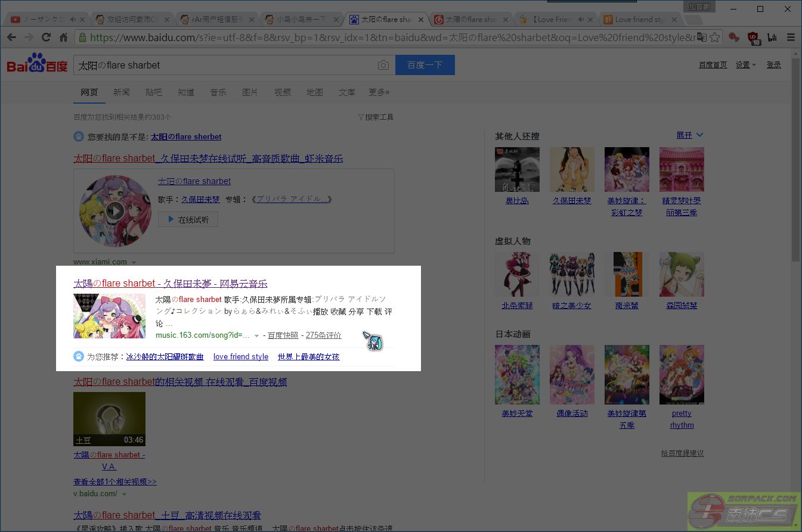The height and width of the screenshot is (532, 802).
Task: Open the 给百度提建议 feedback link
Action: pos(682,453)
